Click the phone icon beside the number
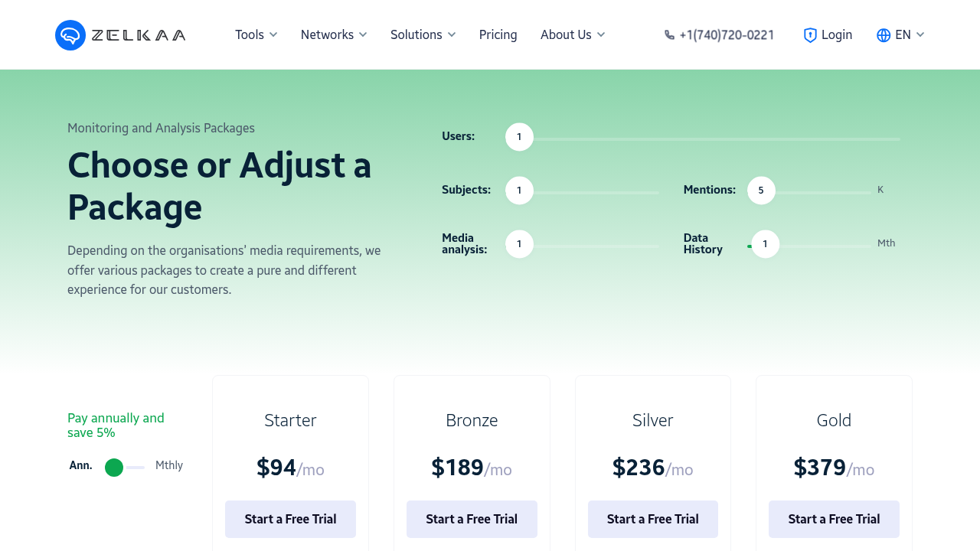The width and height of the screenshot is (980, 551). (x=669, y=35)
